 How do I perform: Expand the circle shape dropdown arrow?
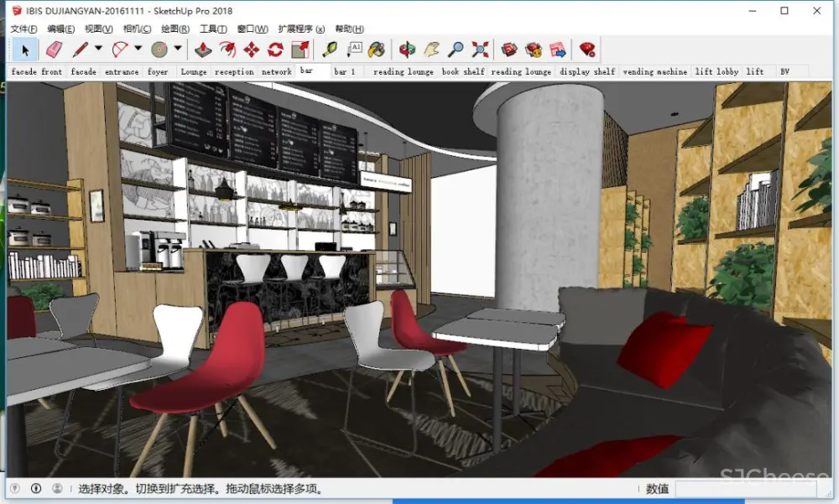pyautogui.click(x=178, y=49)
